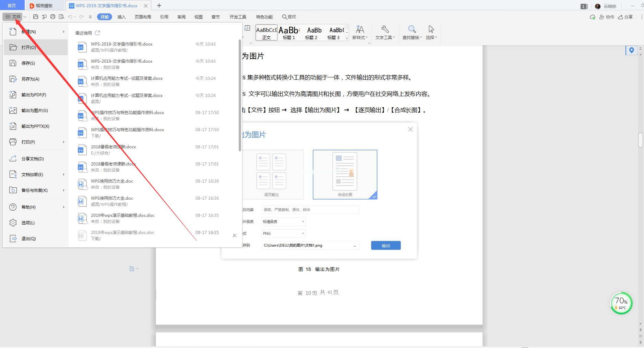644x348 pixels.
Task: Open the Export as PDF option
Action: pyautogui.click(x=36, y=95)
